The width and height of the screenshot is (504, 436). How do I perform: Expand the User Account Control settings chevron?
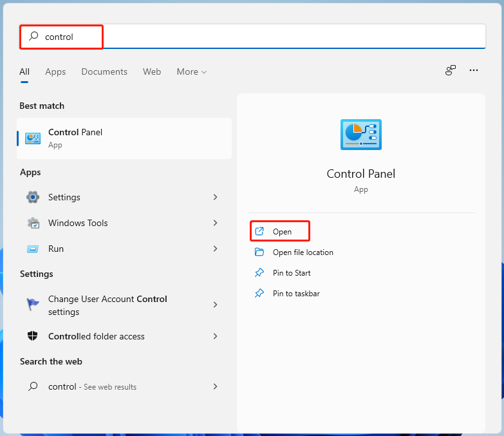[x=216, y=305]
